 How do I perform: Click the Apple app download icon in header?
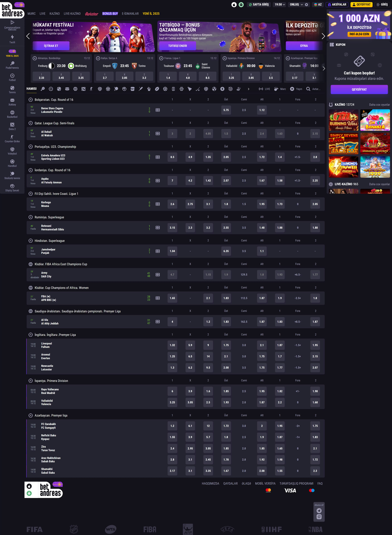(x=234, y=4)
